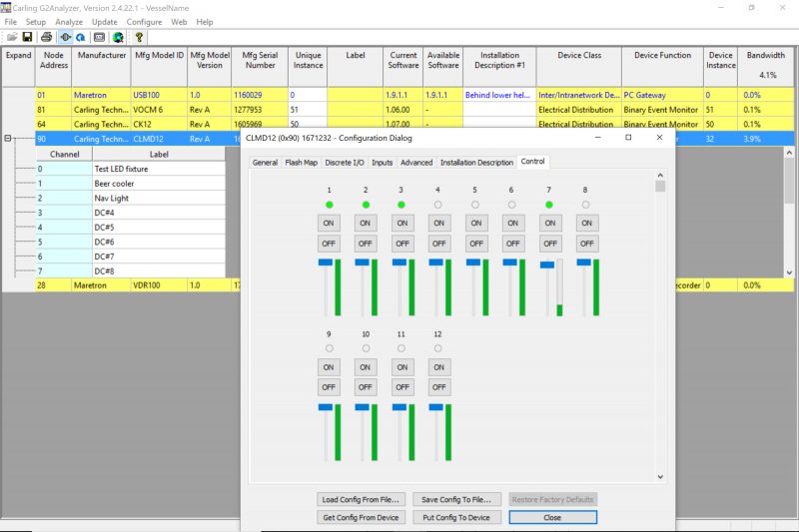Switch to the Discrete I/O tab
Image resolution: width=799 pixels, height=532 pixels.
[x=345, y=163]
